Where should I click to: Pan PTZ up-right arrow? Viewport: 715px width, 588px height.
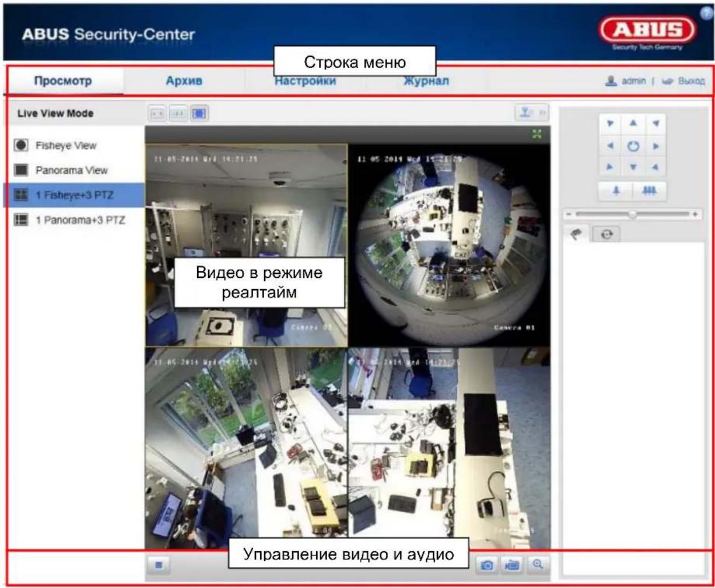(x=656, y=124)
